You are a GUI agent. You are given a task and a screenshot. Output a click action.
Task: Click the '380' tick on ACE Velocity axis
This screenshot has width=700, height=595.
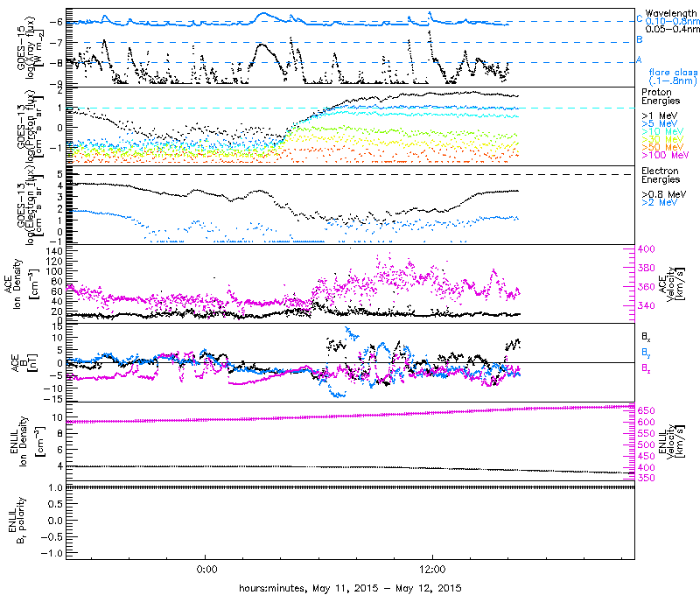click(x=647, y=268)
